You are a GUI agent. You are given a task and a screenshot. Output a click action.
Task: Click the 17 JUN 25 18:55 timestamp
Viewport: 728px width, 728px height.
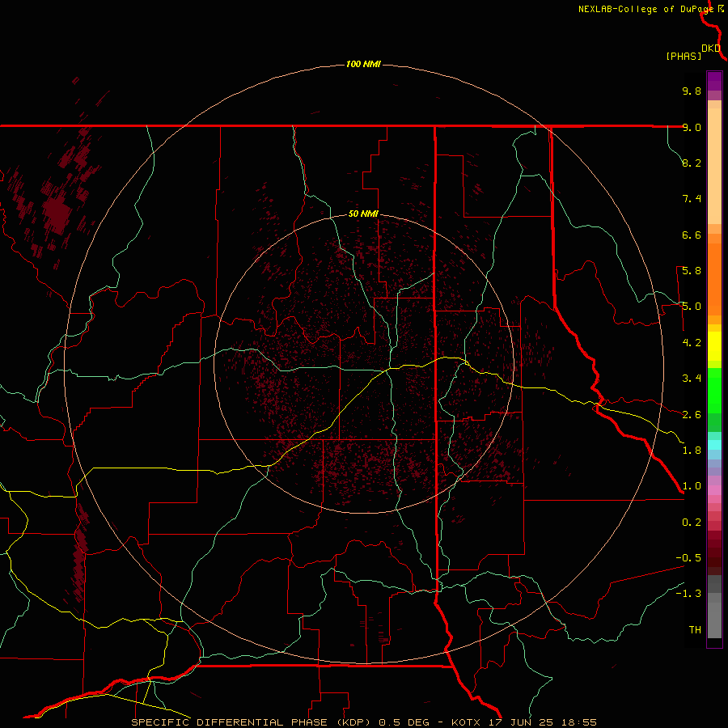542,722
